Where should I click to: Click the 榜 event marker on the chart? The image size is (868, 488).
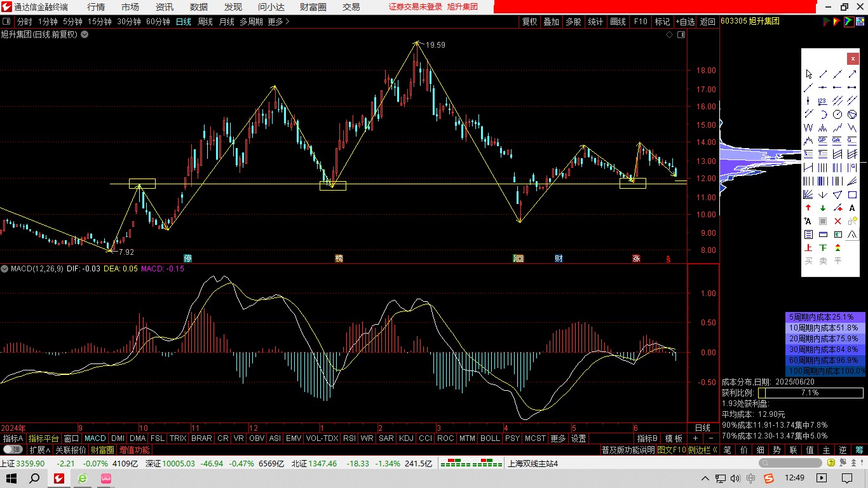pos(339,259)
